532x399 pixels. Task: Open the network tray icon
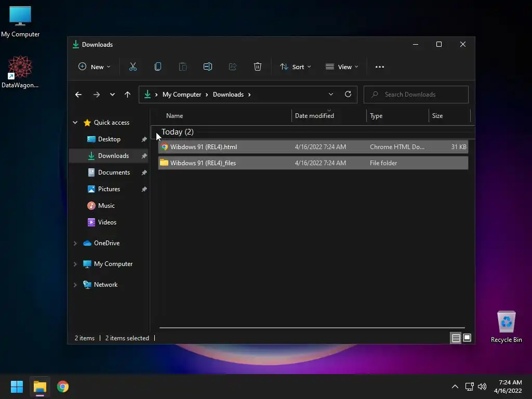[469, 387]
